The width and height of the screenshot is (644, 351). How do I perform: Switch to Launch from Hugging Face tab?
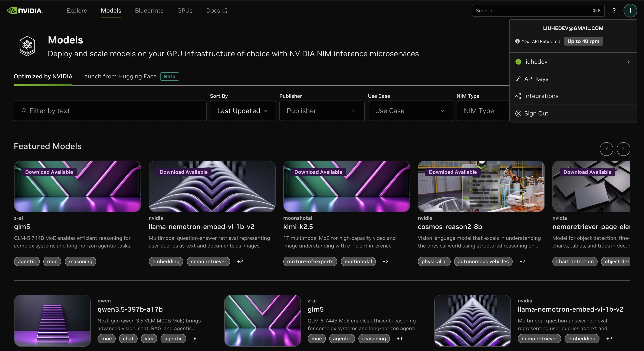pos(119,76)
